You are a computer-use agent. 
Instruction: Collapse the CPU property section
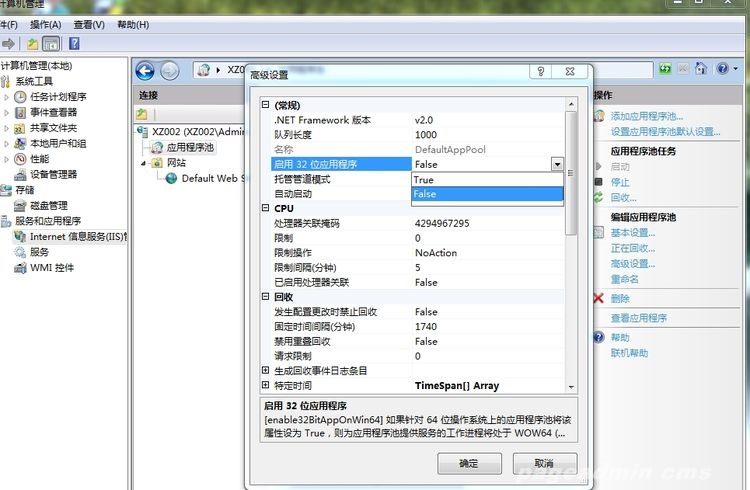click(265, 208)
